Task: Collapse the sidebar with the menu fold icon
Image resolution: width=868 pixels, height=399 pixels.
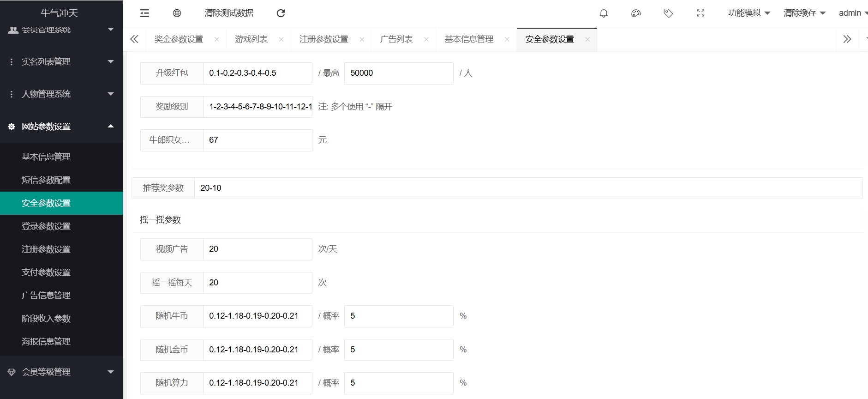Action: pyautogui.click(x=144, y=13)
